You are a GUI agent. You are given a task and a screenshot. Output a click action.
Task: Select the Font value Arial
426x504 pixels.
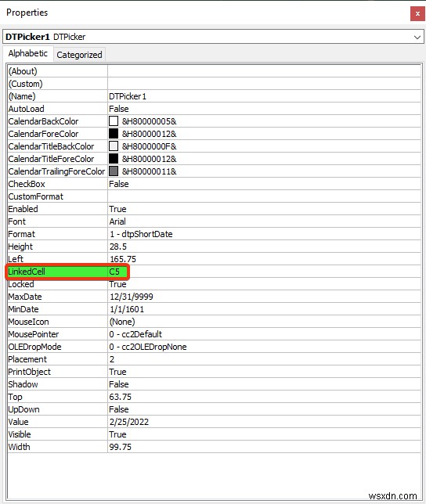[x=117, y=221]
